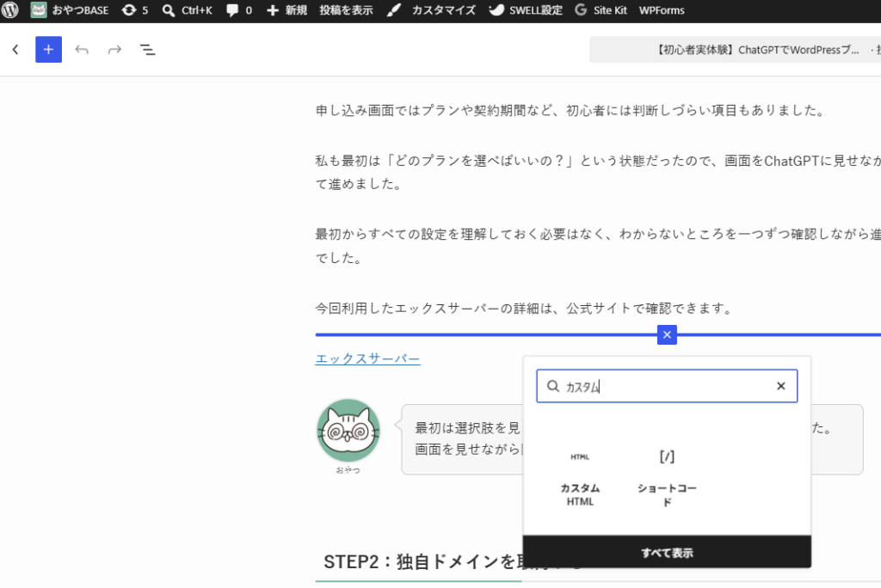Image resolution: width=881 pixels, height=588 pixels.
Task: Select paragraph starting 私も最初は「どのプラン
Action: 598,173
